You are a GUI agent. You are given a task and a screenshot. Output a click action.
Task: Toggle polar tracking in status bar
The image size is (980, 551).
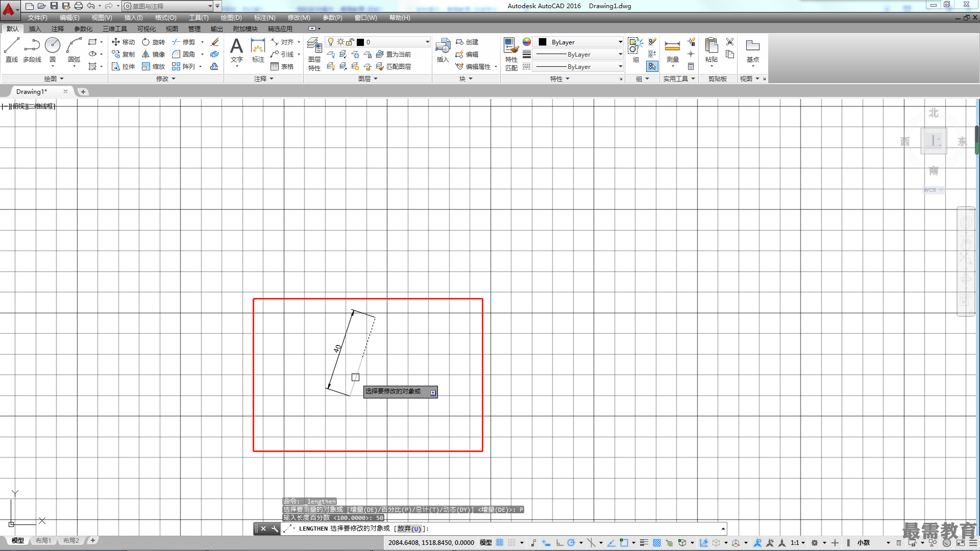point(571,542)
